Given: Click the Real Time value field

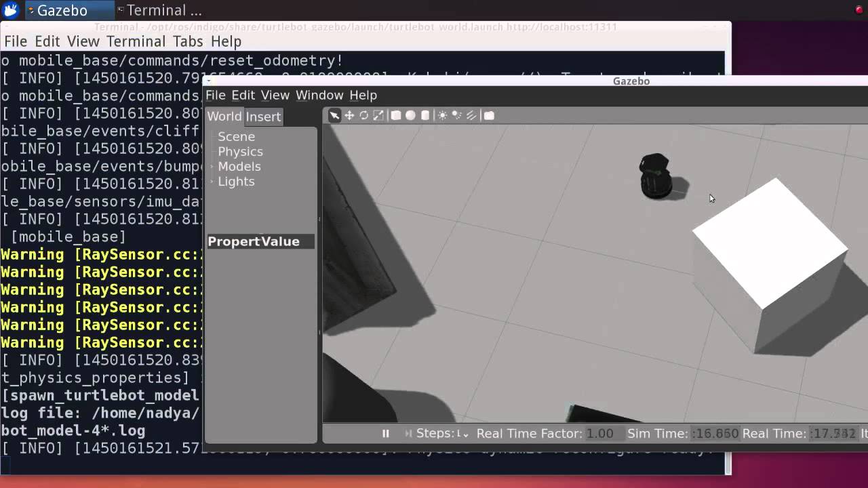Looking at the screenshot, I should tap(833, 434).
